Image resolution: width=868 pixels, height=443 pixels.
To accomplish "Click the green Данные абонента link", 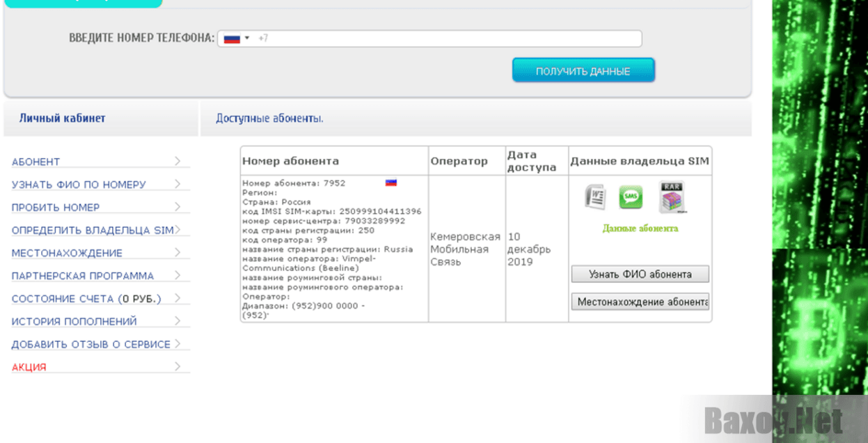I will [640, 228].
